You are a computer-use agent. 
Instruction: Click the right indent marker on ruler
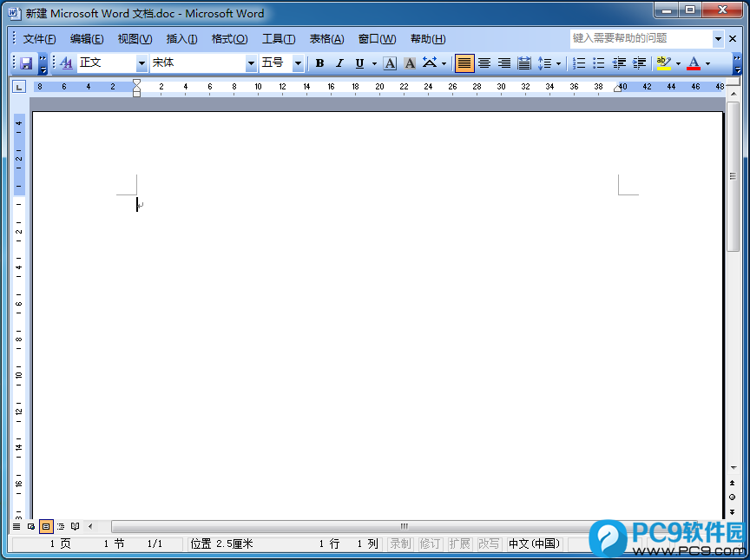[x=617, y=88]
